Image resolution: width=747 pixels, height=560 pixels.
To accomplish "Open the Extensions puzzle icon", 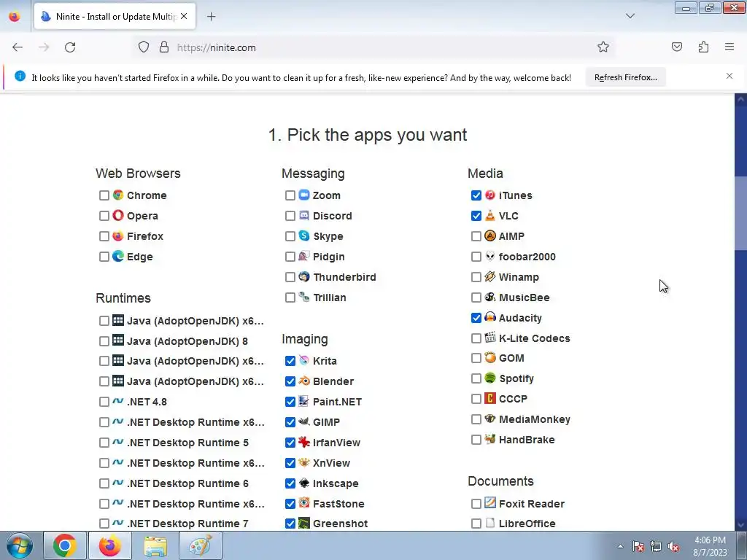I will [703, 47].
